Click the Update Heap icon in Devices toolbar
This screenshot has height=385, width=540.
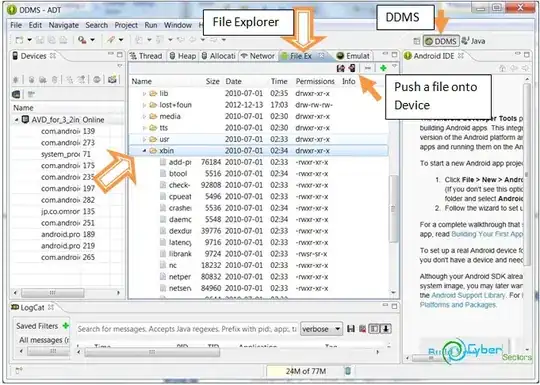pyautogui.click(x=31, y=80)
